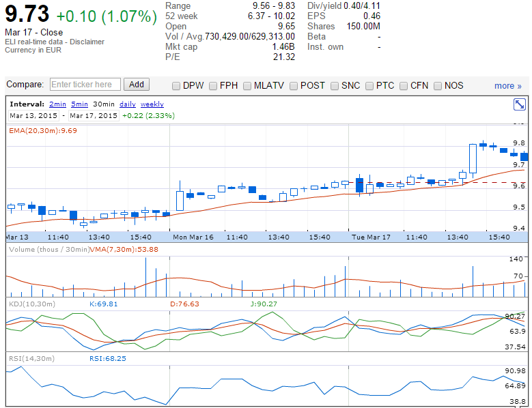The width and height of the screenshot is (532, 408).
Task: Open the 'more »' compare link
Action: (508, 86)
